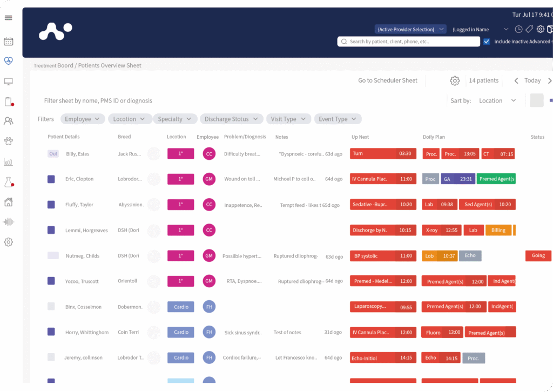Uncheck the Include Inactive checkbox

pos(487,42)
